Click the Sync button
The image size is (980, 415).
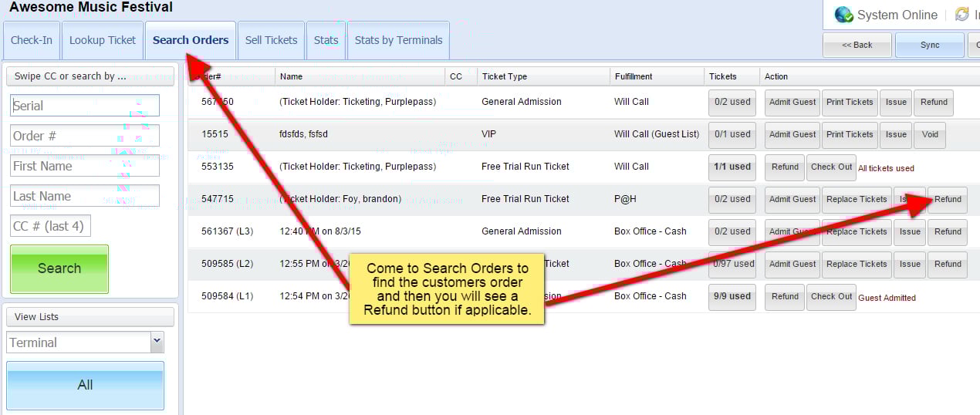pyautogui.click(x=930, y=45)
